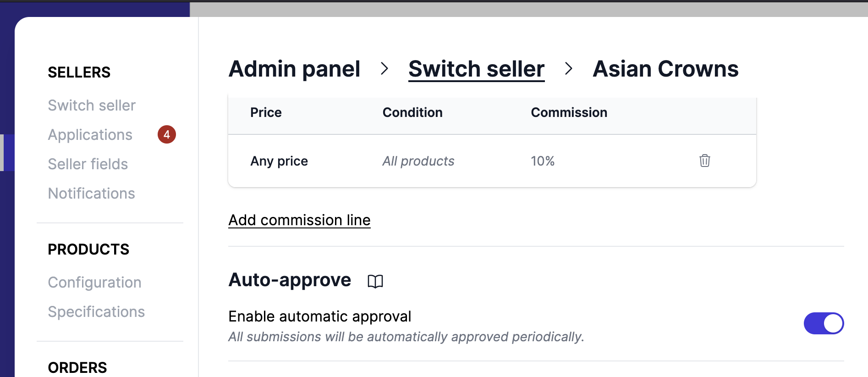Screen dimensions: 868x377
Task: Navigate to Seller fields
Action: pyautogui.click(x=88, y=164)
